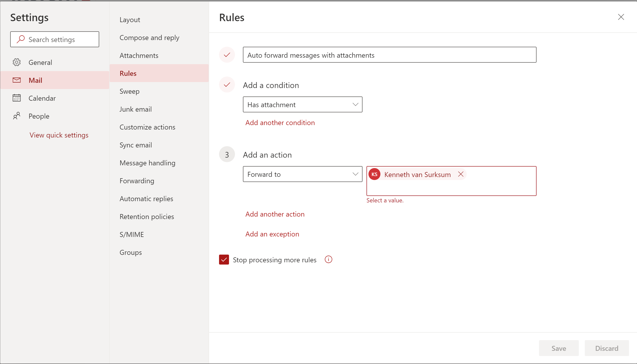Click the People icon in the sidebar
The image size is (637, 364).
pos(16,116)
